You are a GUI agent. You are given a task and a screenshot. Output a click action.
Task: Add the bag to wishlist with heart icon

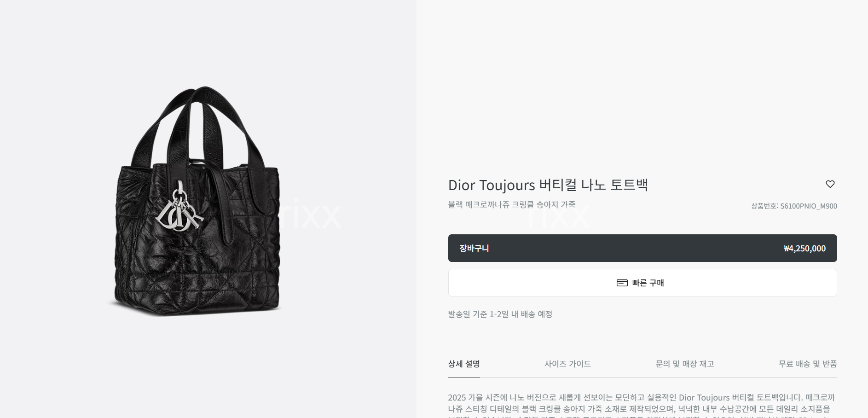[x=830, y=184]
